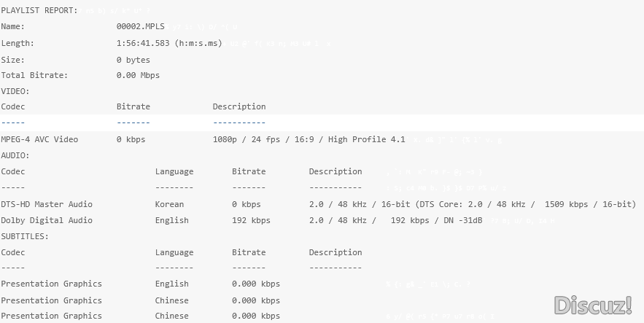Screen dimensions: 644x323
Task: Click the DTS Core audio description text
Action: pos(472,204)
